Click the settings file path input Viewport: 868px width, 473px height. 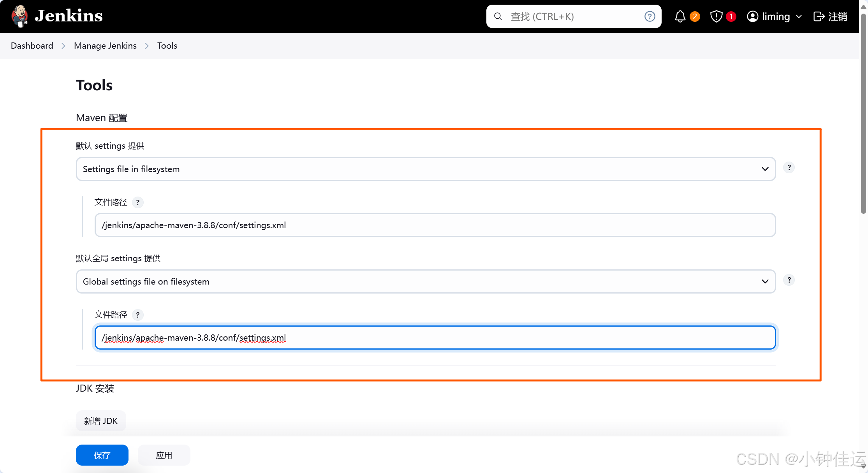pos(435,225)
